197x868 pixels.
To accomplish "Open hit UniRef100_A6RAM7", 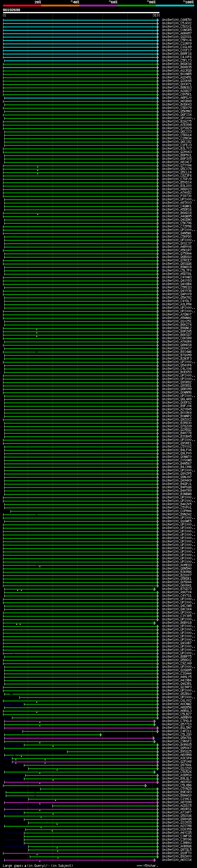I will point(177,33).
